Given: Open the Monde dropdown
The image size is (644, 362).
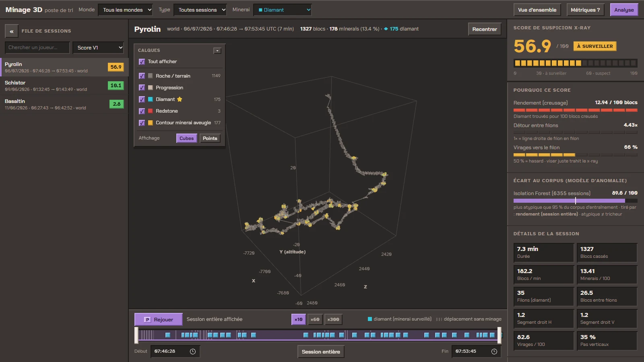Looking at the screenshot, I should tap(125, 10).
